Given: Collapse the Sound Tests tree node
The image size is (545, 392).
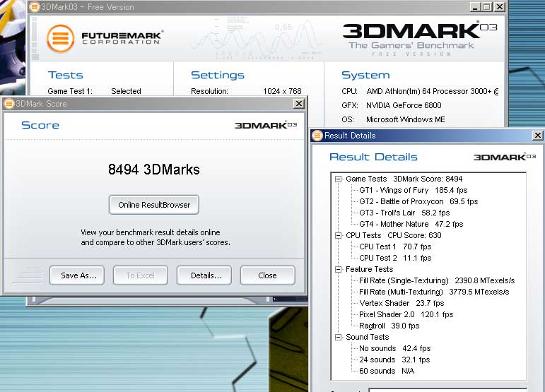Looking at the screenshot, I should point(338,337).
